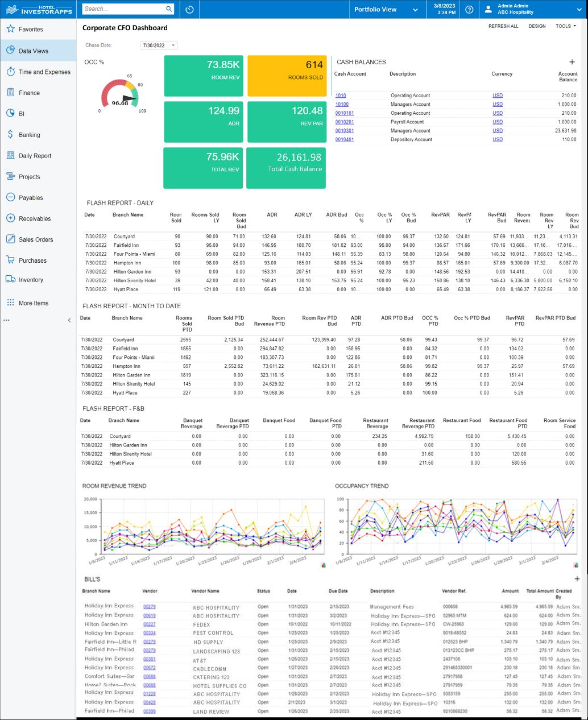Click the Favorites star icon
This screenshot has height=720, width=588.
10,29
